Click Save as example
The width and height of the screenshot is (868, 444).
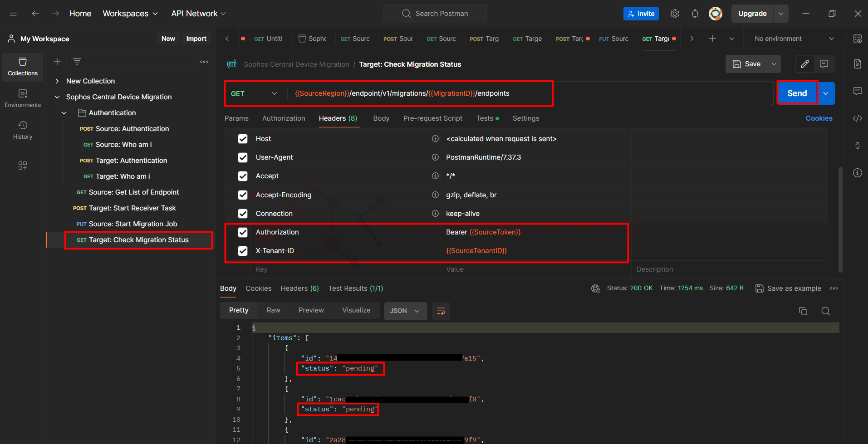click(788, 288)
